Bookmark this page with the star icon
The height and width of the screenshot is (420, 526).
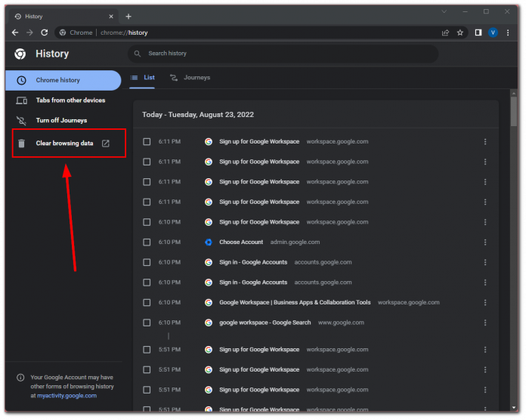(x=460, y=32)
